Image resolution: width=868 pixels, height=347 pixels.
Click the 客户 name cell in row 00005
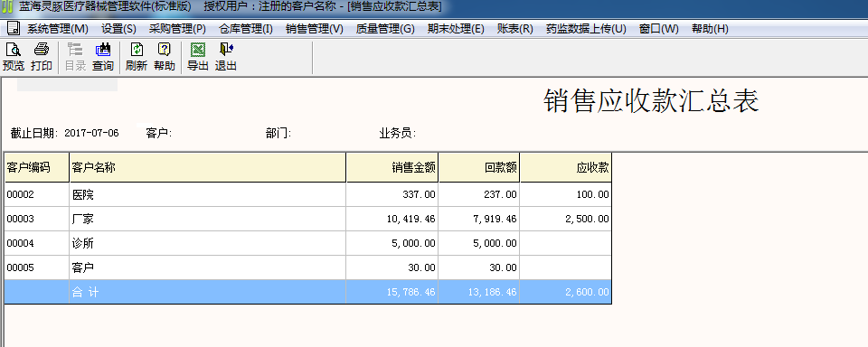(x=208, y=267)
